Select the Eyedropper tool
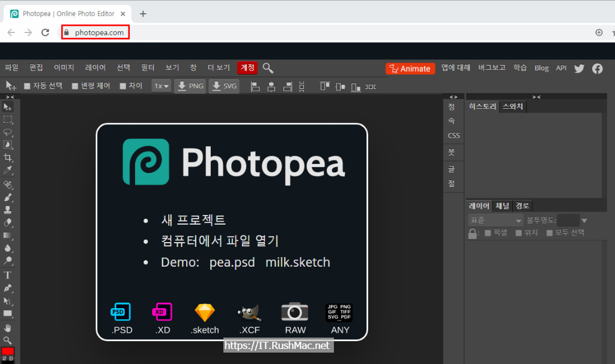This screenshot has width=615, height=364. (8, 170)
